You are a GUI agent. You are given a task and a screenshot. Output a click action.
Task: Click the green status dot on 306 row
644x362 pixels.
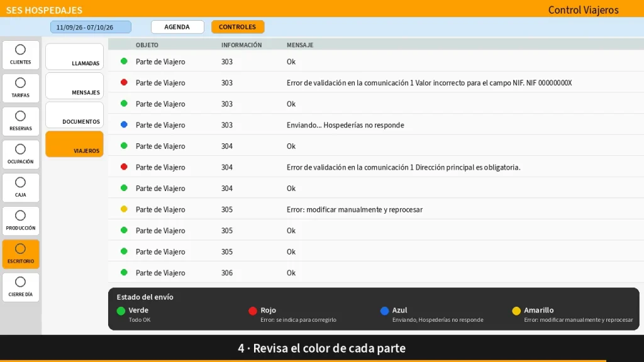pos(124,273)
